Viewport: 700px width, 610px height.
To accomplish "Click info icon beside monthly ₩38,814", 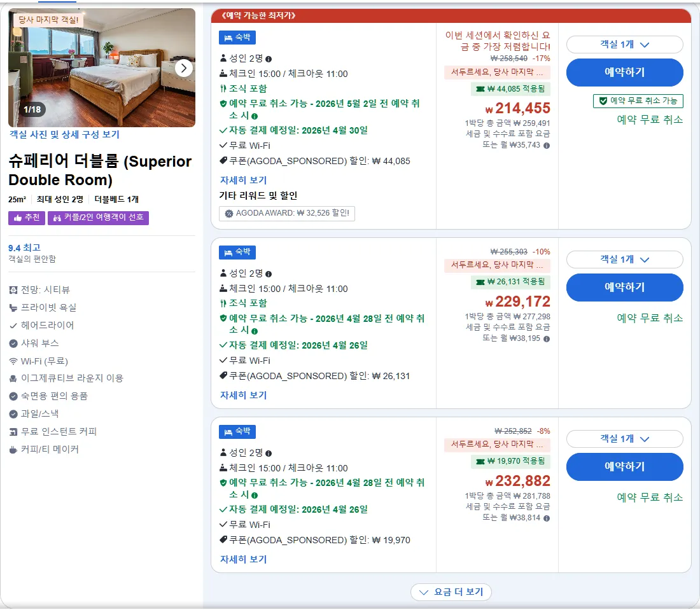I will click(547, 518).
